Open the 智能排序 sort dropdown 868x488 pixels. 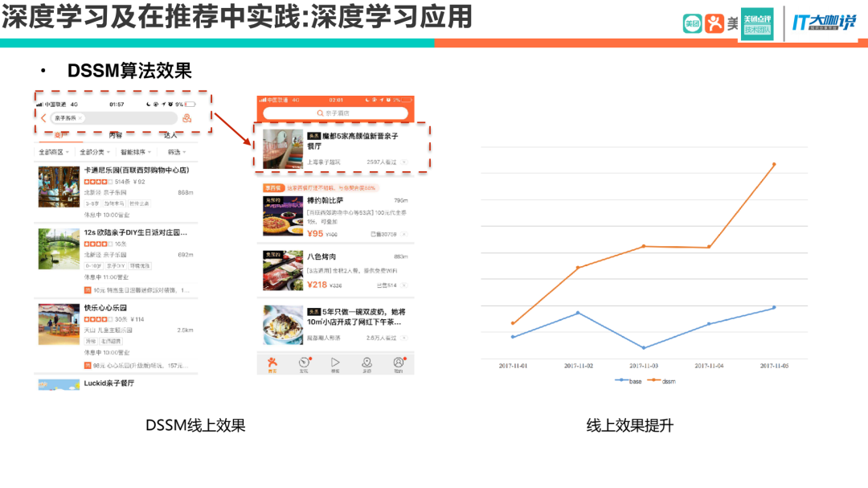click(136, 152)
